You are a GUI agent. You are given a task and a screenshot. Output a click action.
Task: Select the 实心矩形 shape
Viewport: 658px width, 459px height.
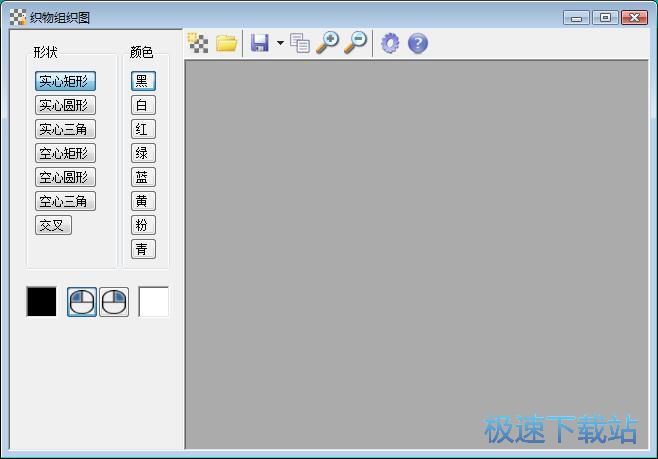pyautogui.click(x=65, y=81)
